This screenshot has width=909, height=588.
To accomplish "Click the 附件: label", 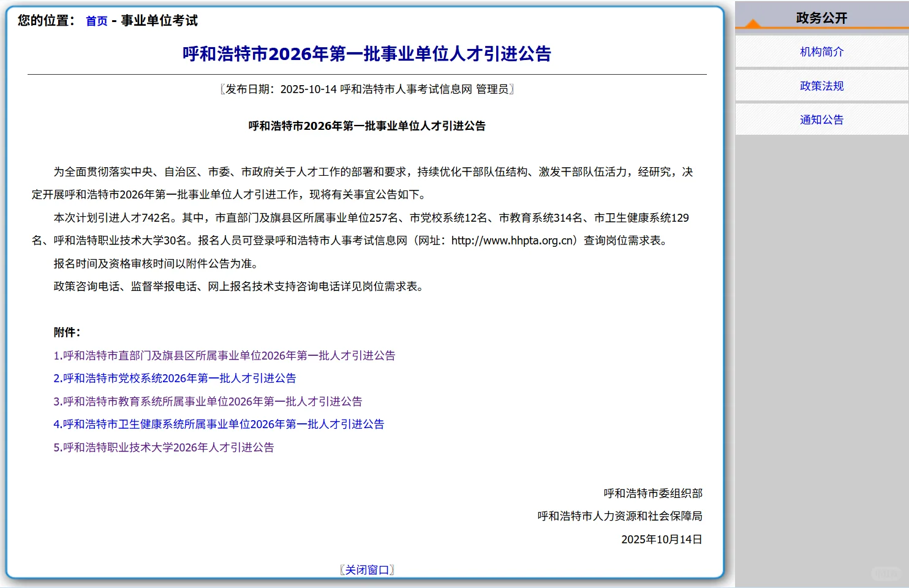I will coord(67,333).
